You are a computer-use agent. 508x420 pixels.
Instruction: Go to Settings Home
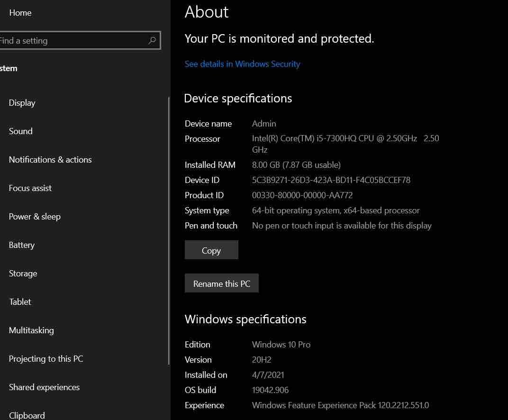click(20, 13)
